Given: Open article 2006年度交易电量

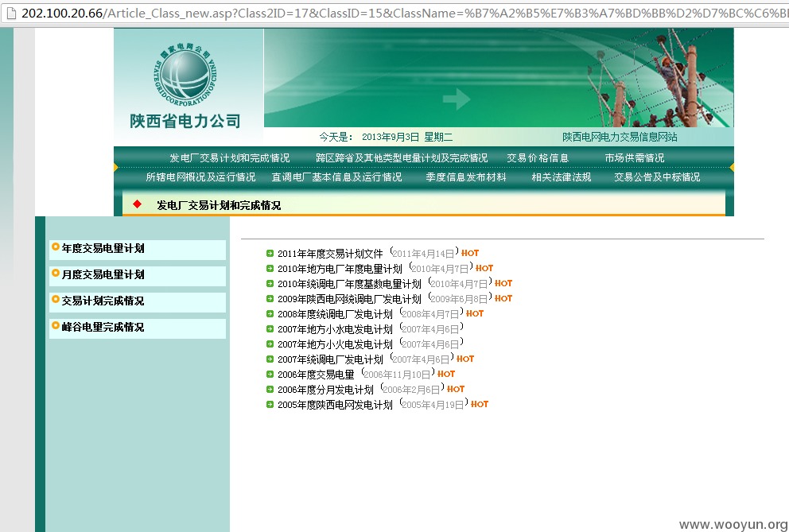Looking at the screenshot, I should [316, 375].
